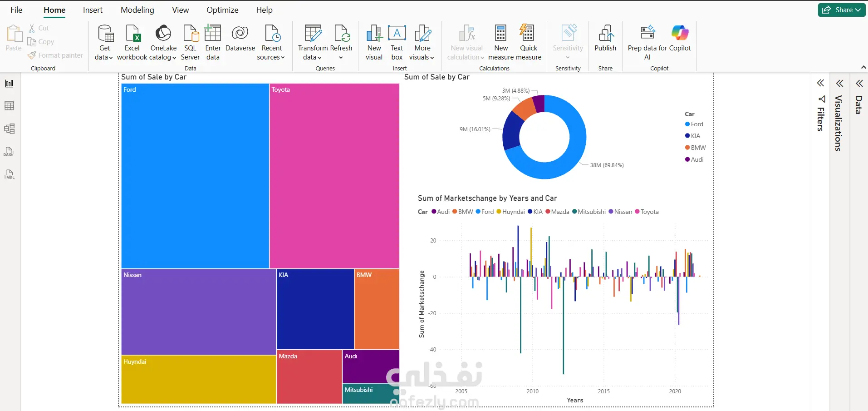The image size is (868, 411).
Task: Click the 9M (16.01%) donut label
Action: point(475,129)
